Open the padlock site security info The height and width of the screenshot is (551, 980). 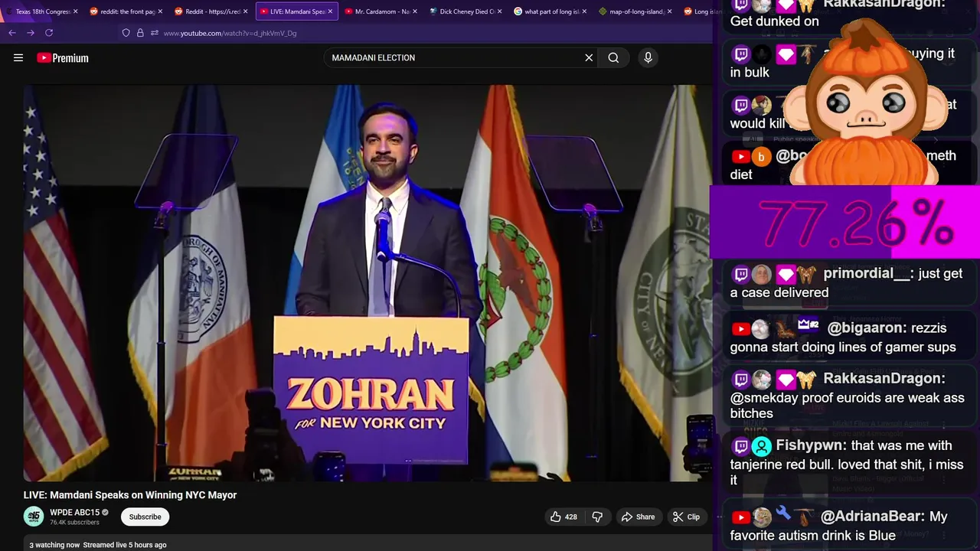point(140,33)
